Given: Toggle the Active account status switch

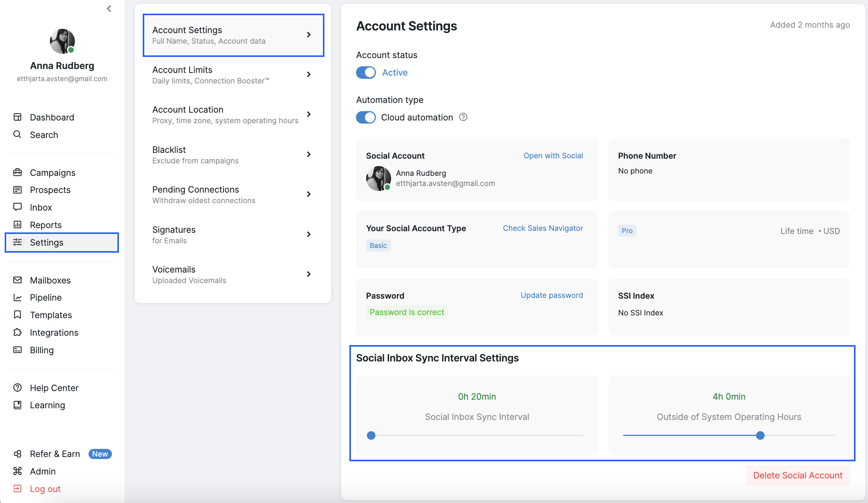Looking at the screenshot, I should coord(366,73).
